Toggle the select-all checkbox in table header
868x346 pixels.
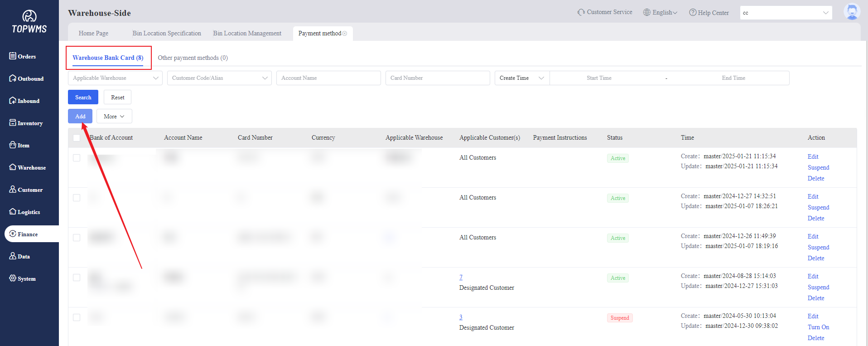(x=77, y=138)
